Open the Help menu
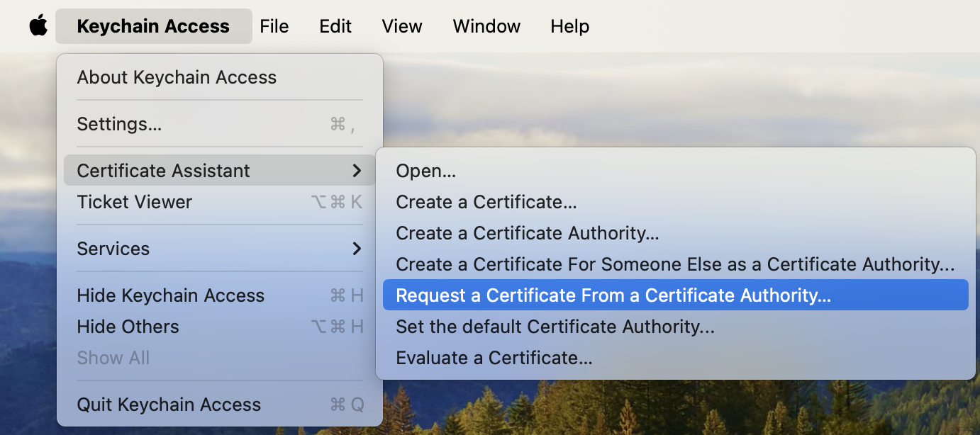The image size is (980, 435). pyautogui.click(x=569, y=26)
